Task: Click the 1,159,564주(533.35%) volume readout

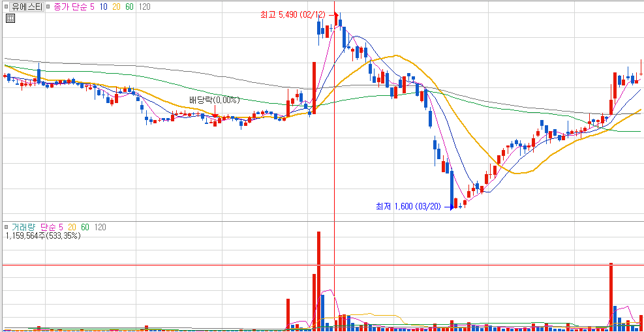Action: pyautogui.click(x=43, y=236)
